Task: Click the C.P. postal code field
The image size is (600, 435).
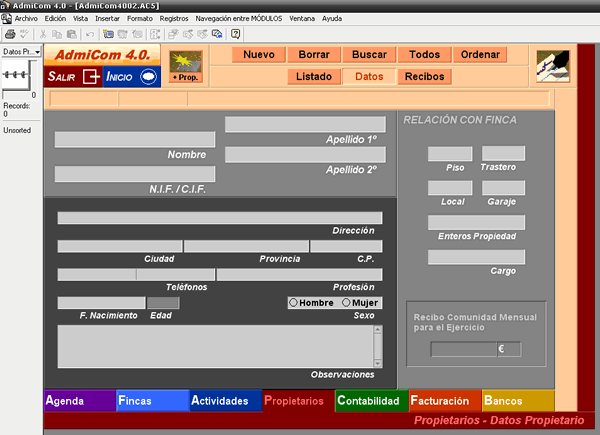Action: pos(346,246)
